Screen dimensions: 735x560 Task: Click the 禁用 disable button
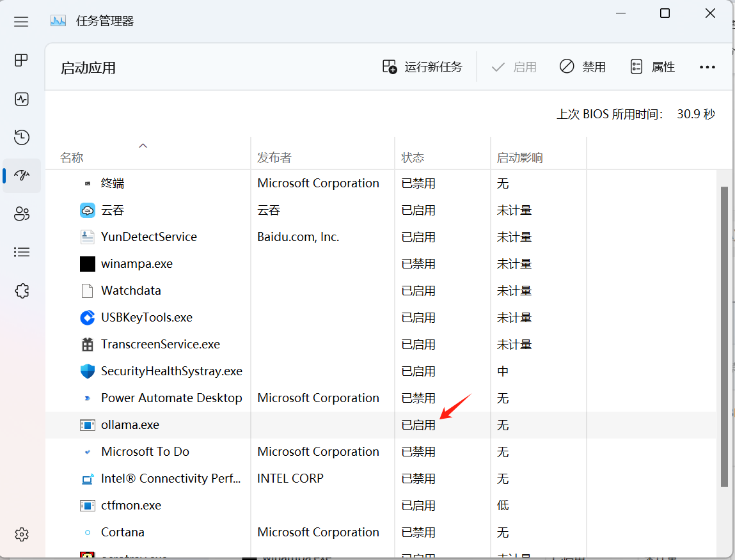point(583,67)
